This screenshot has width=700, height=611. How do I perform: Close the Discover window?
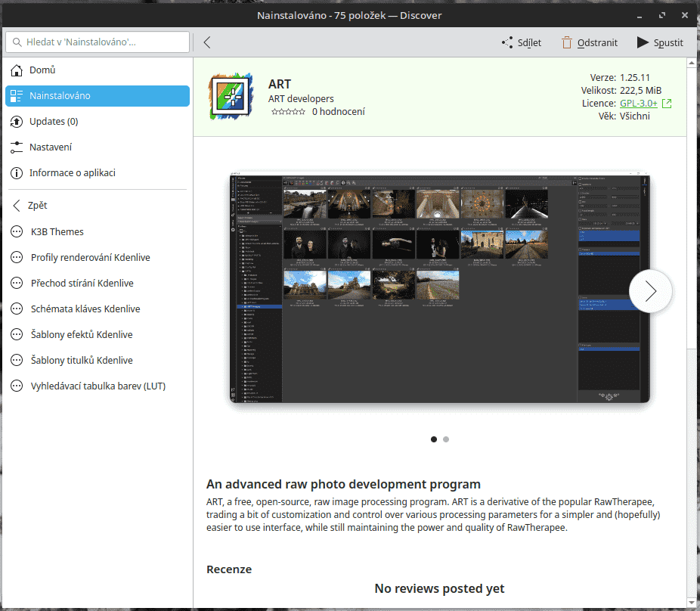(685, 16)
